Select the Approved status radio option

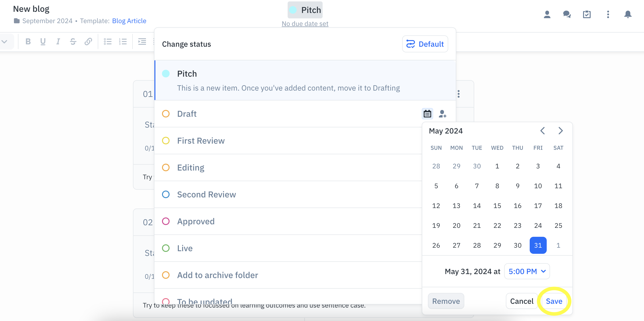coord(166,221)
